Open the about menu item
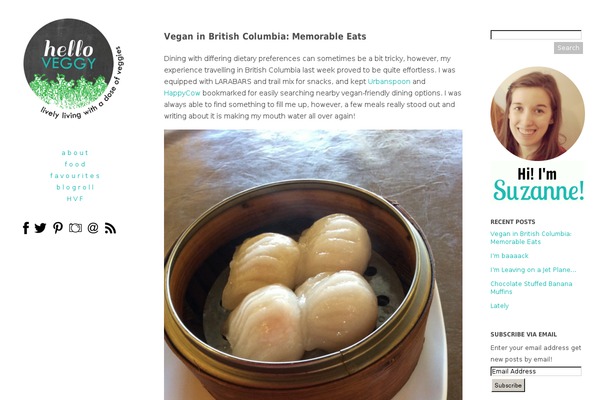600x400 pixels. point(75,153)
